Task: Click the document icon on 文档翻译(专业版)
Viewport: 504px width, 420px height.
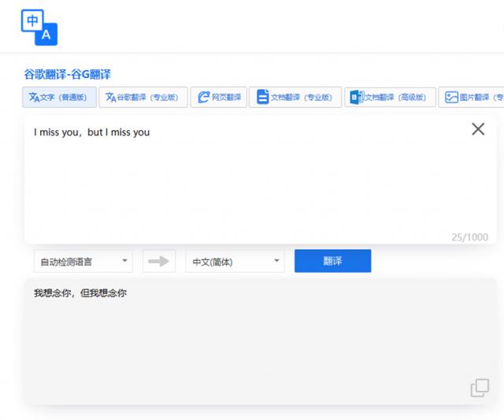Action: [262, 97]
